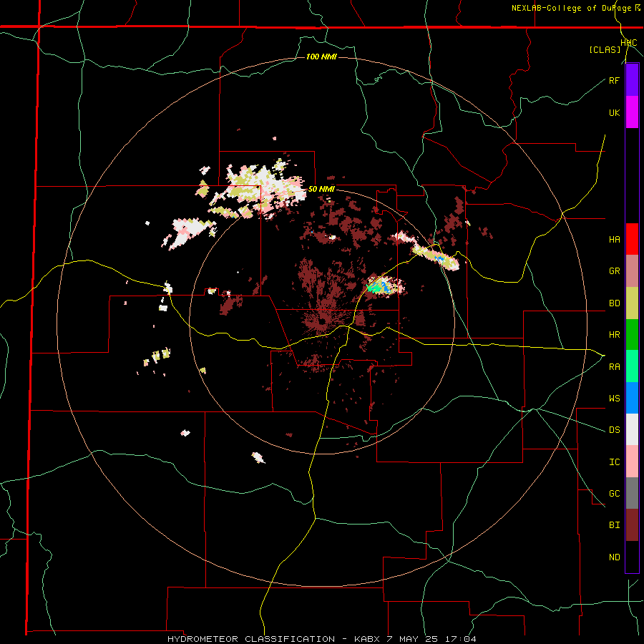The height and width of the screenshot is (644, 644).
Task: Click the HHC product label
Action: pos(629,43)
